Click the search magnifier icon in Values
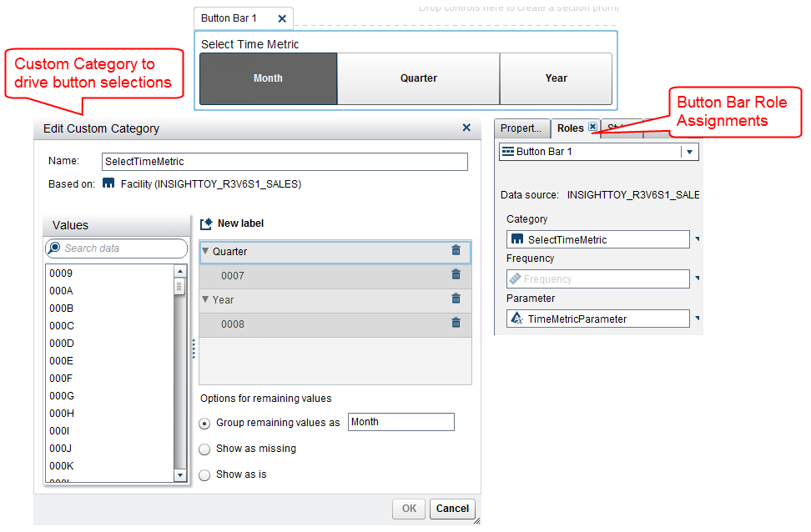This screenshot has height=532, width=811. pos(53,248)
